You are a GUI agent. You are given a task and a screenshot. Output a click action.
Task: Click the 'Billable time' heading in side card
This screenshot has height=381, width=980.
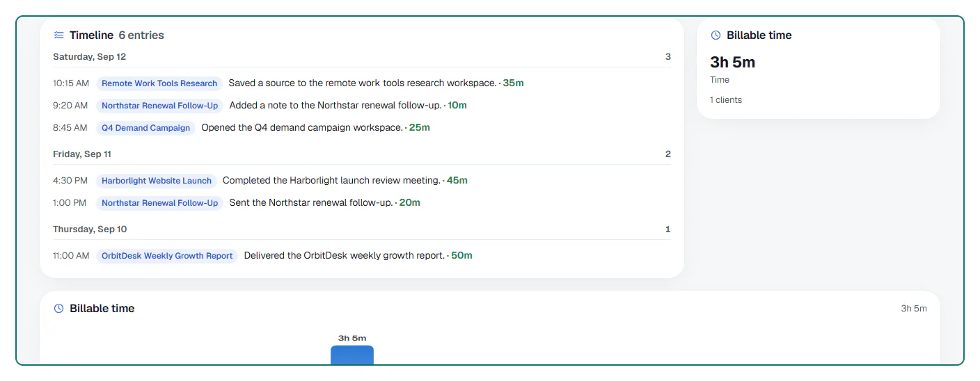759,35
